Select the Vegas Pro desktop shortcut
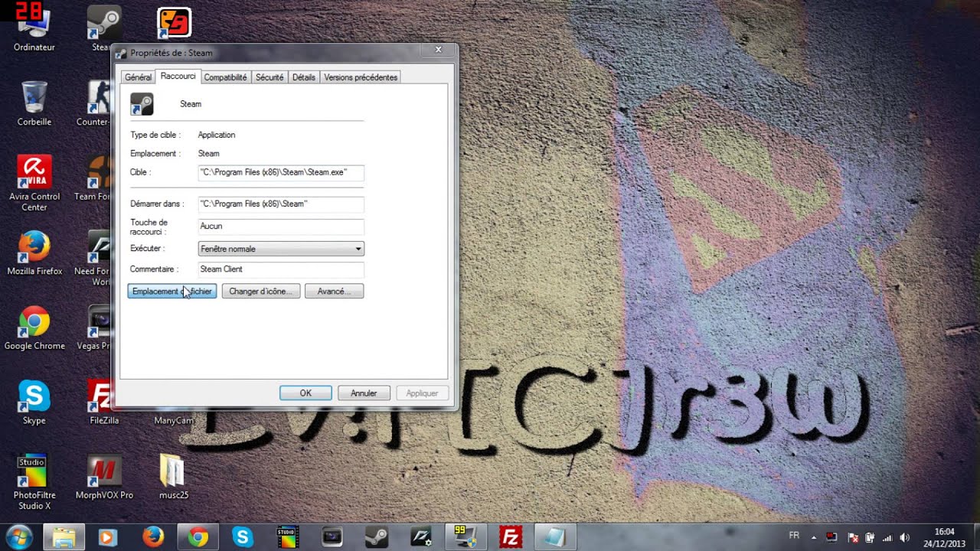The width and height of the screenshot is (980, 551). (96, 329)
